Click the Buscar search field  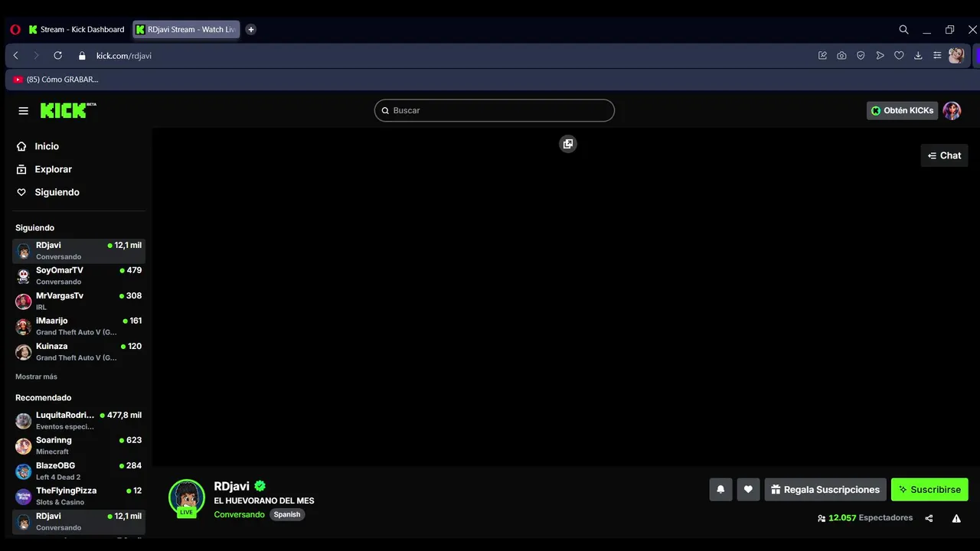click(495, 110)
